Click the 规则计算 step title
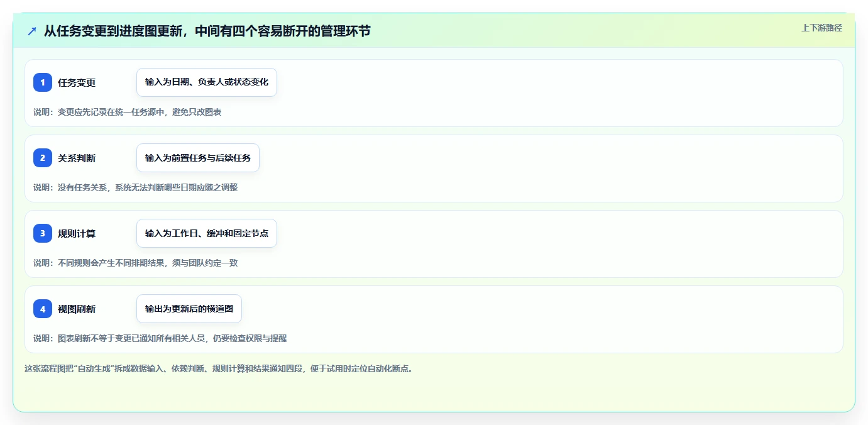 pyautogui.click(x=77, y=233)
